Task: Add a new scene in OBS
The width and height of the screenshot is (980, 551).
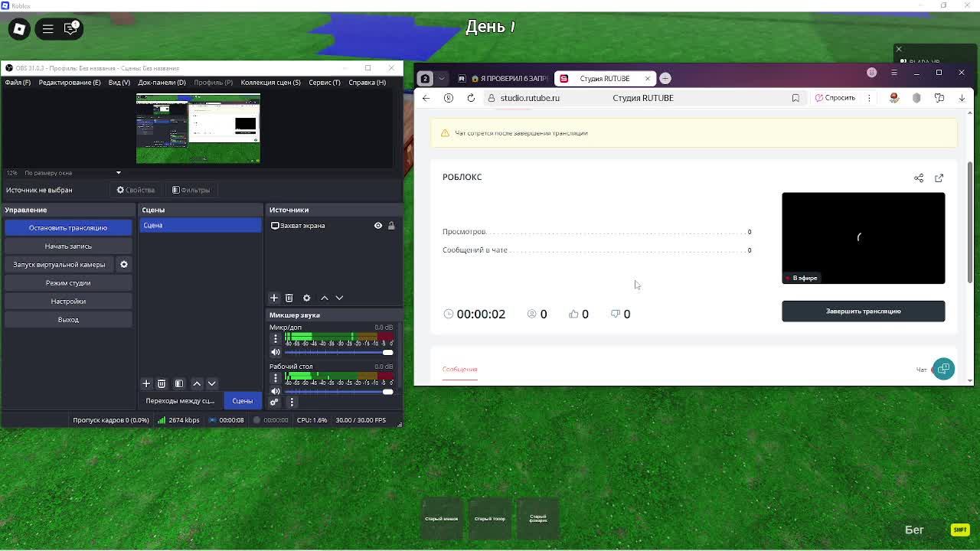Action: (146, 383)
